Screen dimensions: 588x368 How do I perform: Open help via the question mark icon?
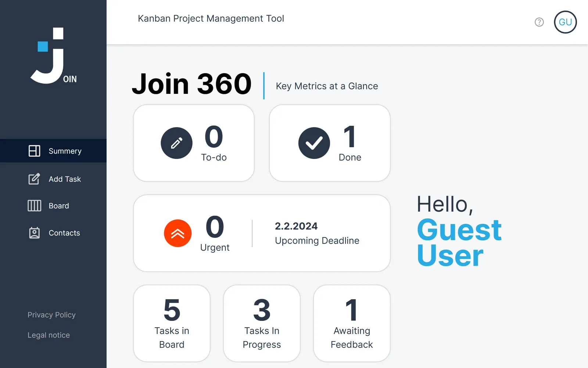(539, 22)
